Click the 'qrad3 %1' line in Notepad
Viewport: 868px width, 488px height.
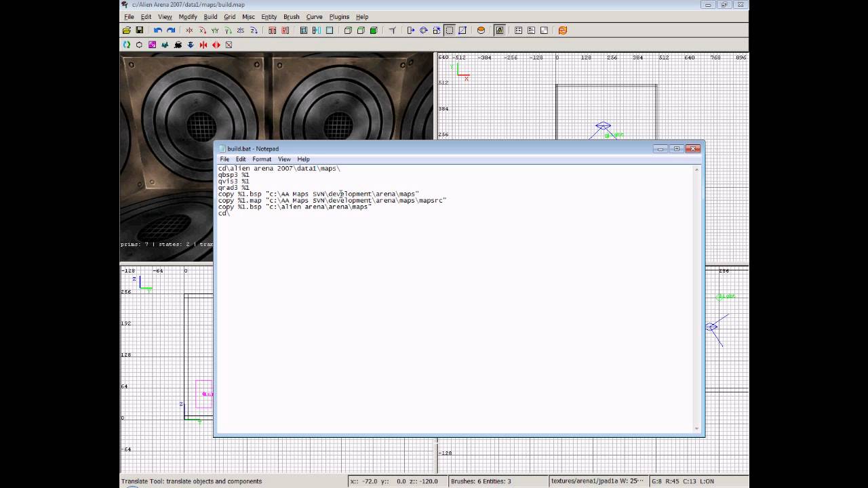click(233, 188)
